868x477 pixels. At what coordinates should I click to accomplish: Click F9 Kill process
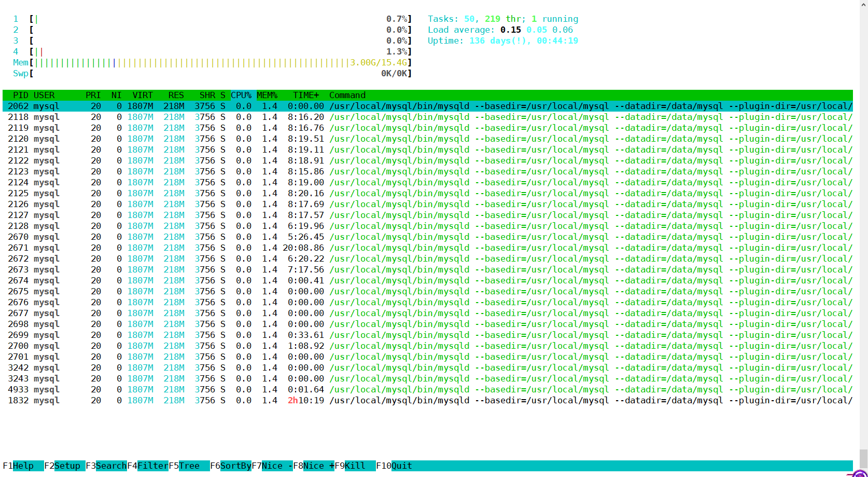click(x=355, y=466)
